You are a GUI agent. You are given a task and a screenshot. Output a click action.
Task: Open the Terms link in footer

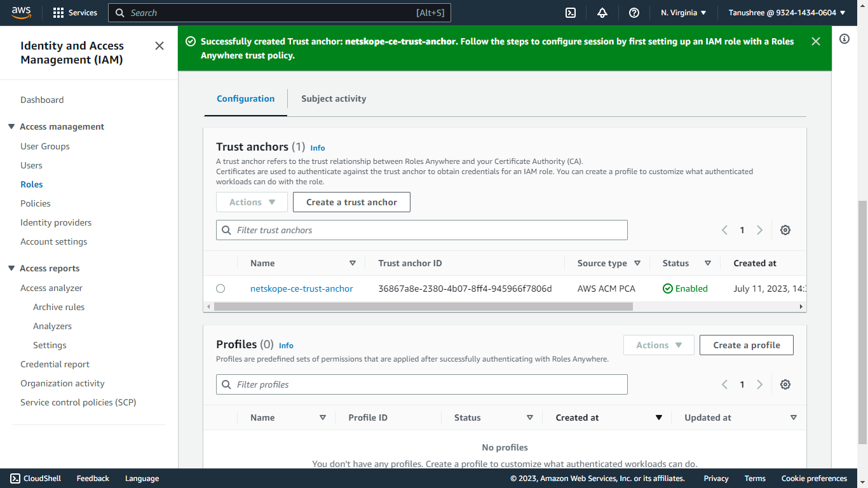755,478
